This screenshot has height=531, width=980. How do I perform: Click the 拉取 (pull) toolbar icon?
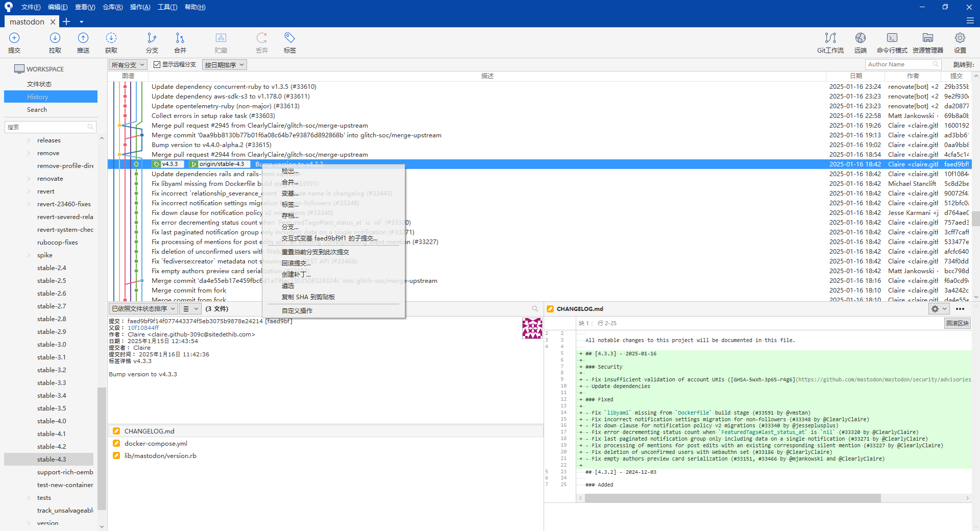(x=55, y=42)
